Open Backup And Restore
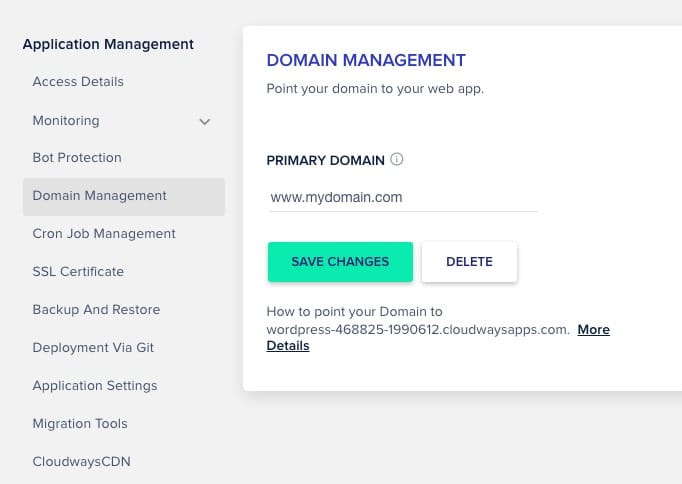 pos(96,310)
